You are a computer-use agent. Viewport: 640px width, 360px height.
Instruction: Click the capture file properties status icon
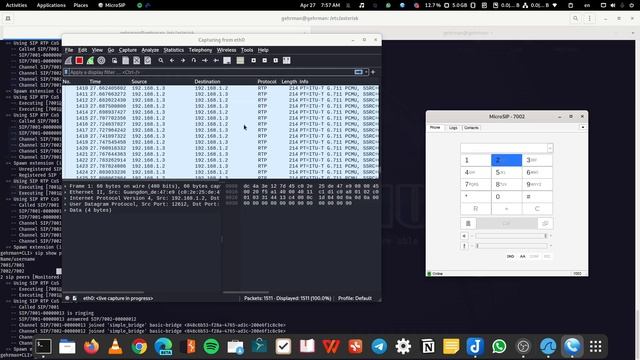[x=75, y=298]
